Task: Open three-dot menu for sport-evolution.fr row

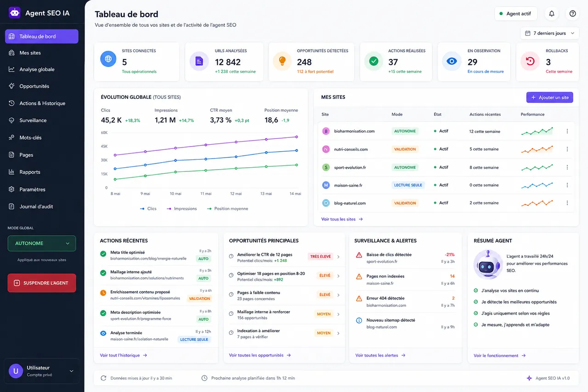Action: pos(567,167)
